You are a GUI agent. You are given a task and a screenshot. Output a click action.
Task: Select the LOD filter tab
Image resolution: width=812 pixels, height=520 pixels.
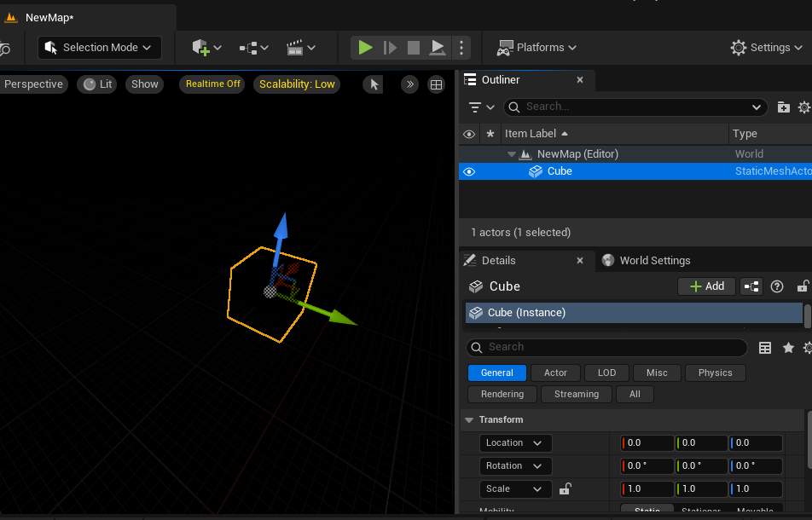click(x=606, y=373)
